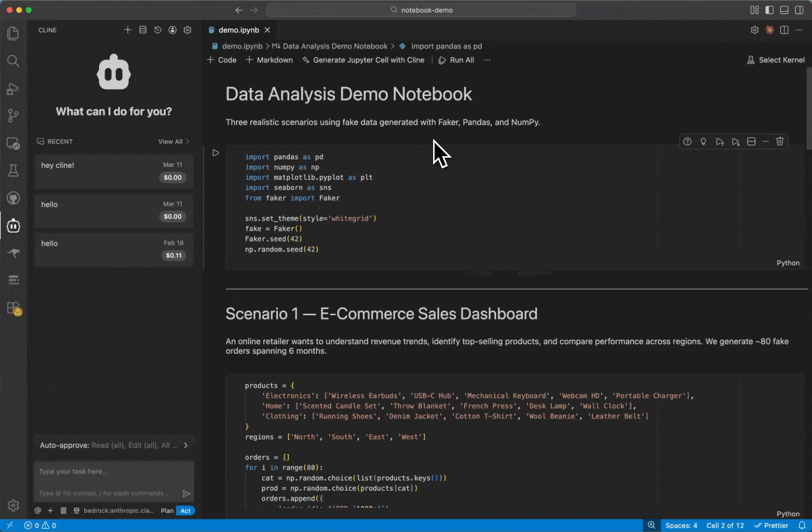Image resolution: width=812 pixels, height=532 pixels.
Task: Open Cline task history
Action: tap(158, 30)
